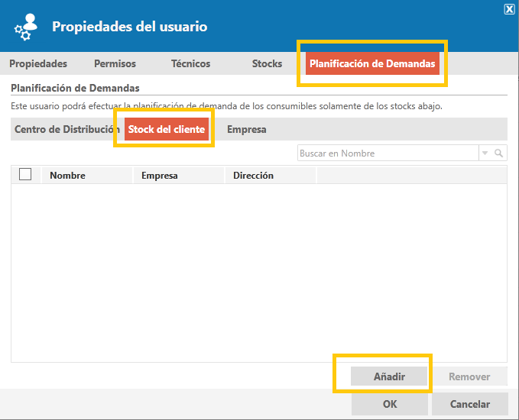Open the Técnicos tab
The image size is (519, 420).
coord(190,63)
